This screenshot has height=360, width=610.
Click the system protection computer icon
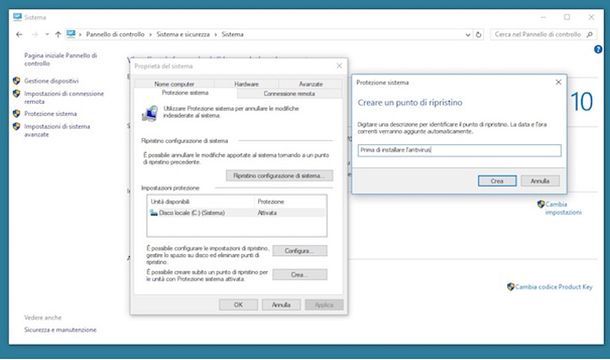point(150,113)
